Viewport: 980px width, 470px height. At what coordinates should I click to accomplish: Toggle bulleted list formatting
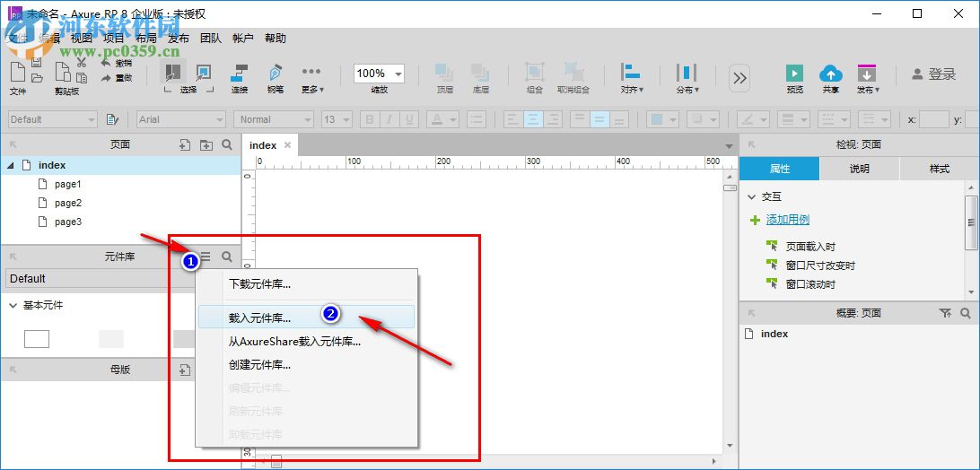[x=477, y=119]
